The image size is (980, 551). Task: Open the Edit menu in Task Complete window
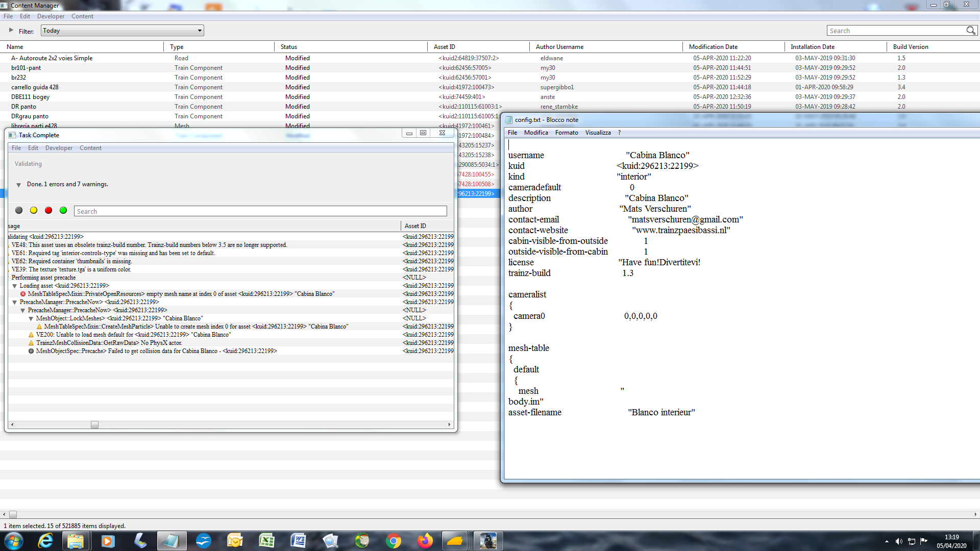pos(33,148)
